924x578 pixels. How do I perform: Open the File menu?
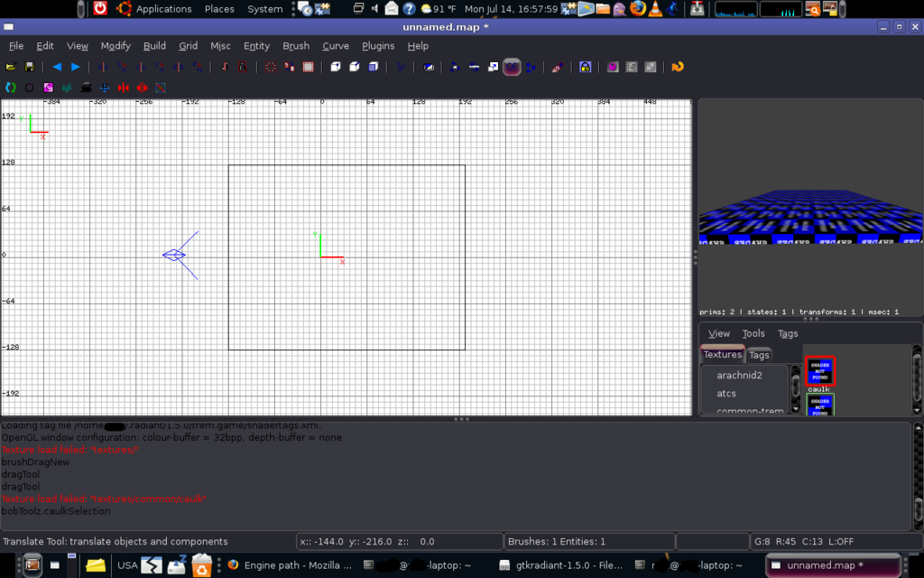16,45
